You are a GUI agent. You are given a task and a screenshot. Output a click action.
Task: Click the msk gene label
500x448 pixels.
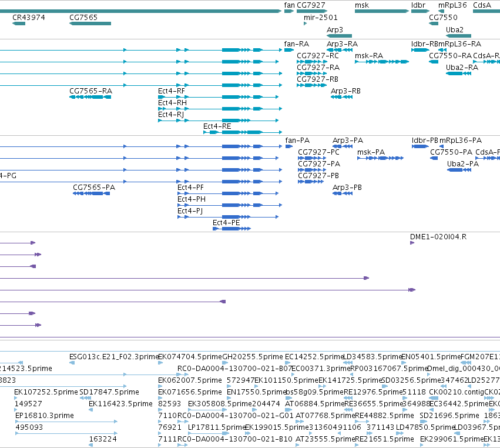[362, 5]
